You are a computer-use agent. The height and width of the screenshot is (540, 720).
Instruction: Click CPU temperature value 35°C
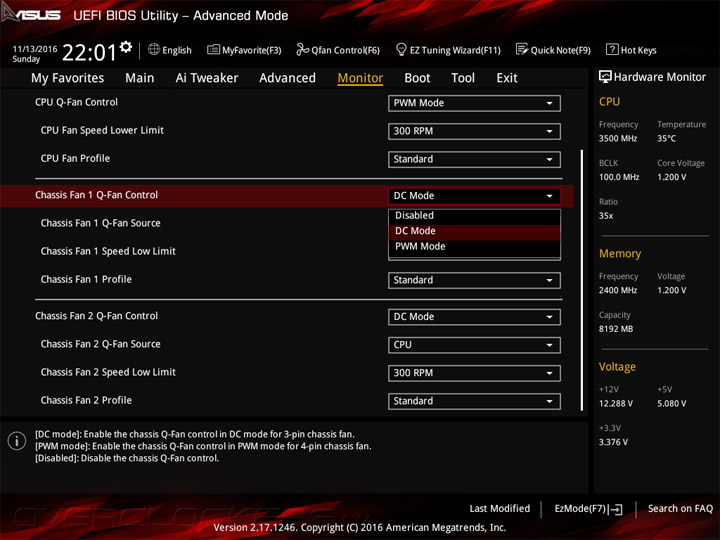[666, 138]
